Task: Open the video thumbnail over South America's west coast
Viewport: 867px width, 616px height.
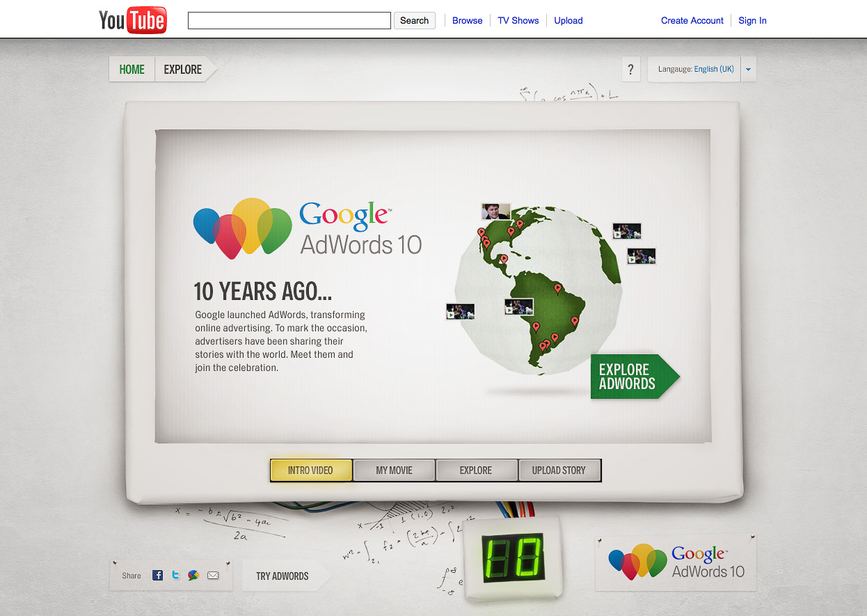Action: click(518, 306)
